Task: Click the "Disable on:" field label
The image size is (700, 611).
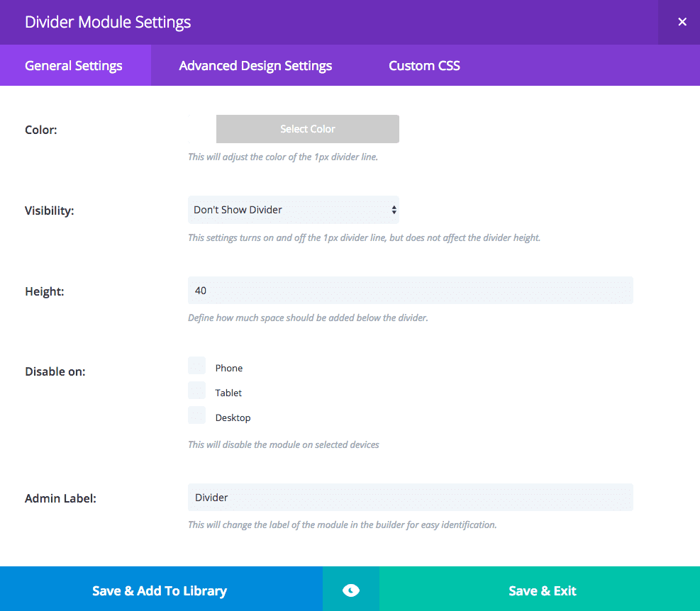Action: tap(55, 371)
